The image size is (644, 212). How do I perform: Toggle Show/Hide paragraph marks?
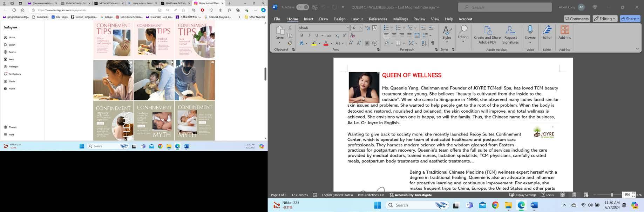click(432, 43)
